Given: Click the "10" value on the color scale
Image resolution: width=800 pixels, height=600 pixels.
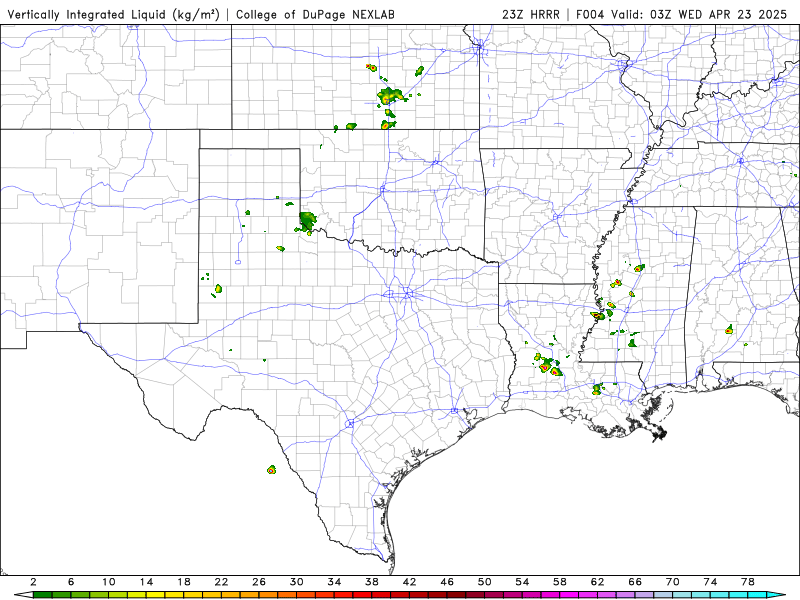Looking at the screenshot, I should pyautogui.click(x=109, y=582).
